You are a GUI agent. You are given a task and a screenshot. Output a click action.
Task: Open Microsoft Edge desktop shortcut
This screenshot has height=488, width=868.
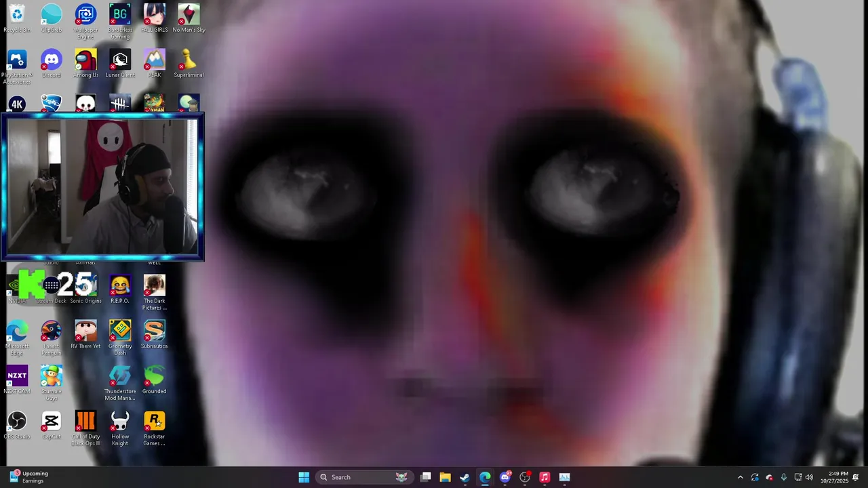(17, 338)
